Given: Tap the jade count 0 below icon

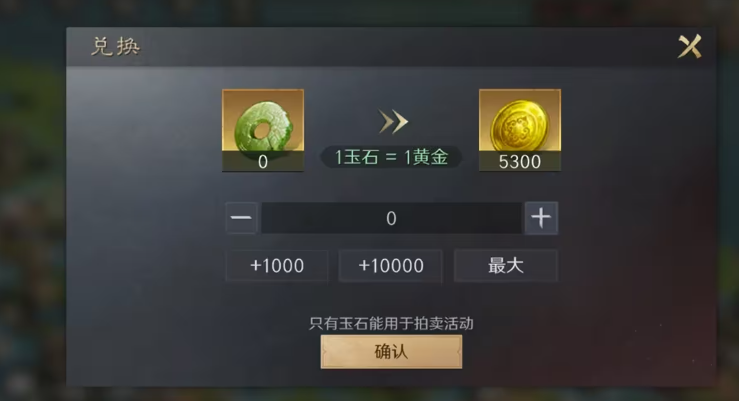Looking at the screenshot, I should 263,162.
